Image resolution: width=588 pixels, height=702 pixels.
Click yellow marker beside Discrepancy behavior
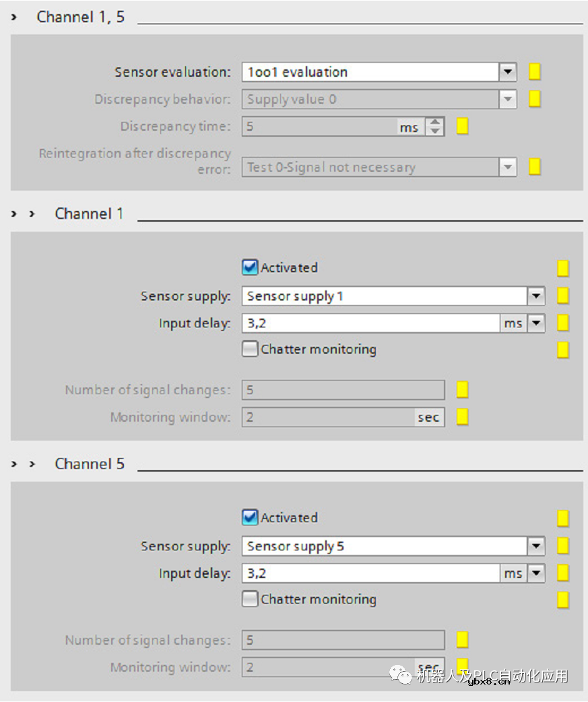[535, 99]
